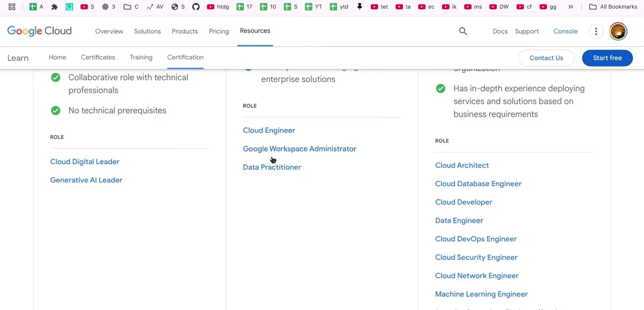Open the apps grid in bookmarks bar
The height and width of the screenshot is (310, 644).
pos(12,7)
